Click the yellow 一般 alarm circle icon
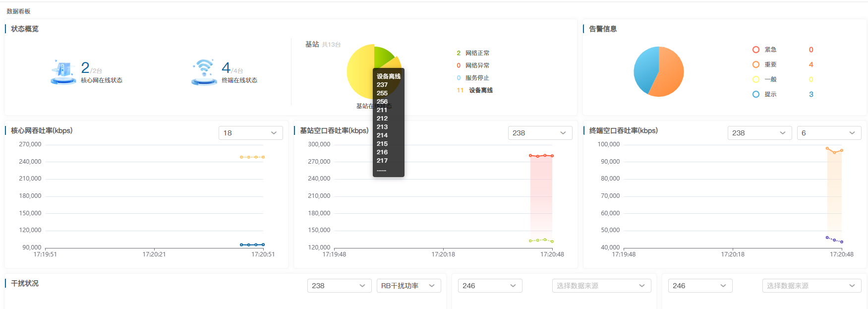 click(x=755, y=79)
